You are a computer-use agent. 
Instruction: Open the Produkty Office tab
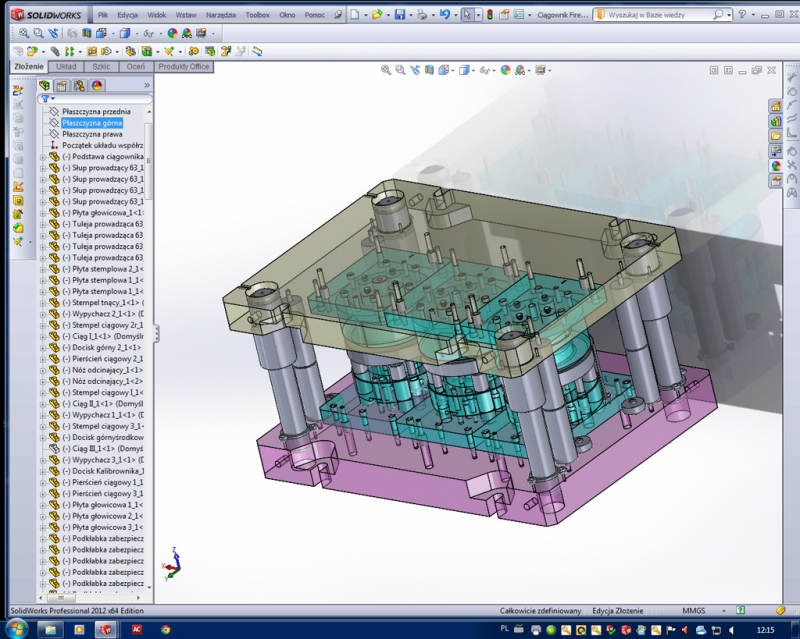184,66
